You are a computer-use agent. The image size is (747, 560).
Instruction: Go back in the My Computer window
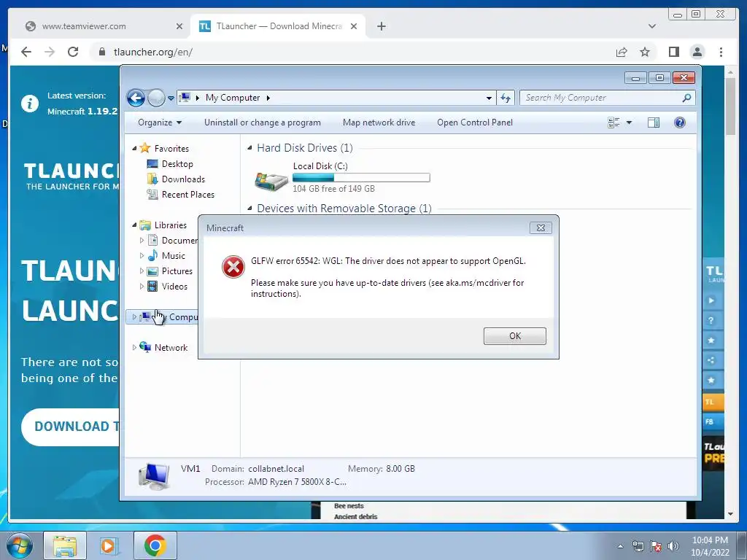pyautogui.click(x=136, y=98)
